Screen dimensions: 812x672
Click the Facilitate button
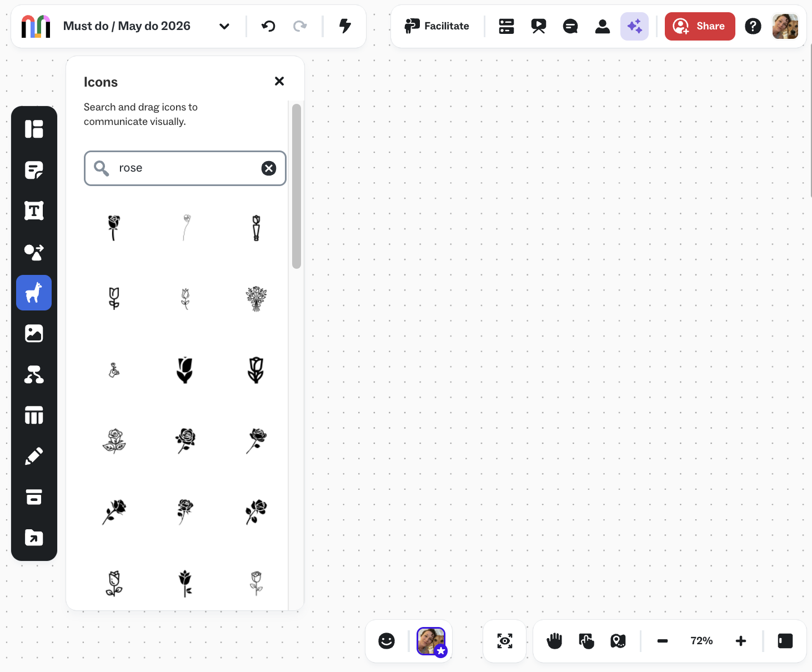click(x=437, y=26)
